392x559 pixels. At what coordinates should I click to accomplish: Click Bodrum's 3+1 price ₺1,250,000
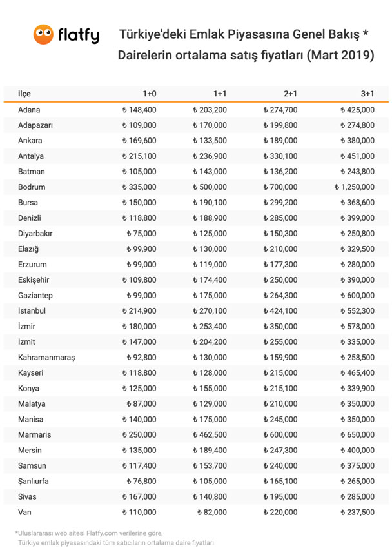tap(354, 187)
